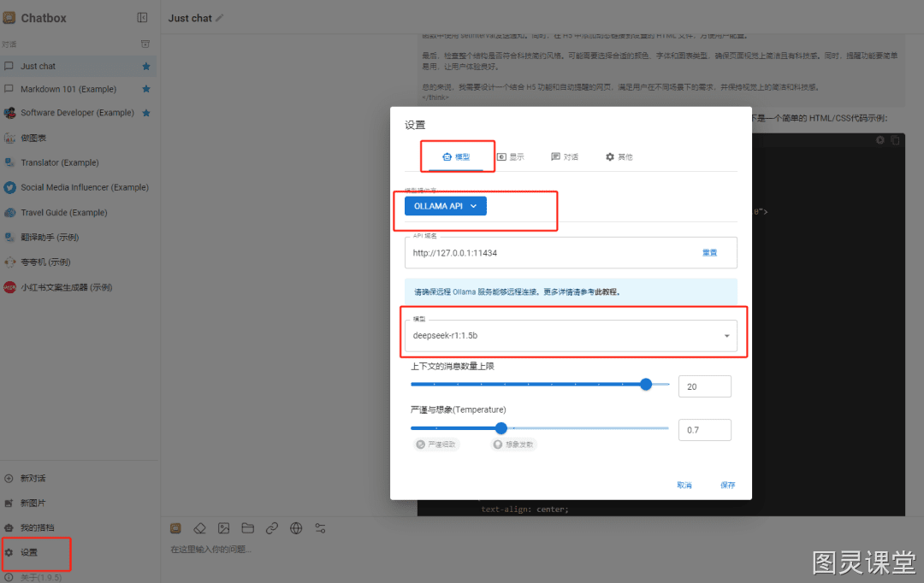Open Translator (Example) conversation
Screen dimensions: 924x583
tap(79, 162)
